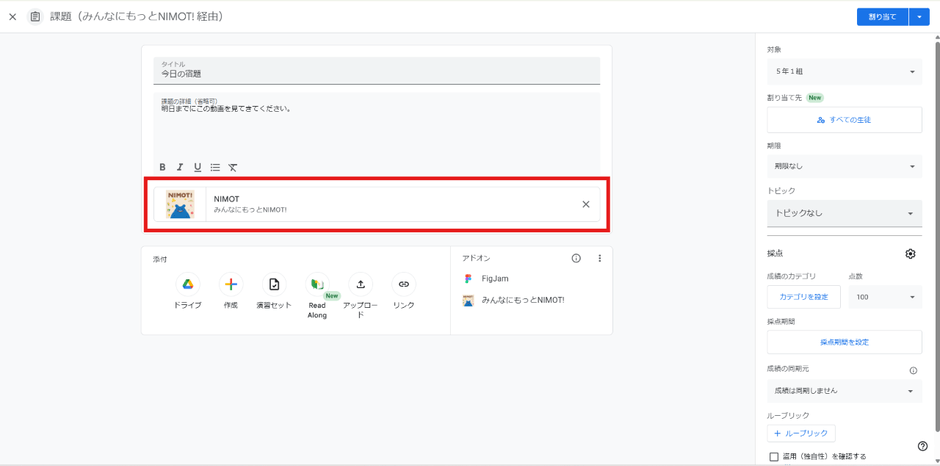The width and height of the screenshot is (940, 466).
Task: Click the title field 今日の宿題
Action: tap(376, 73)
